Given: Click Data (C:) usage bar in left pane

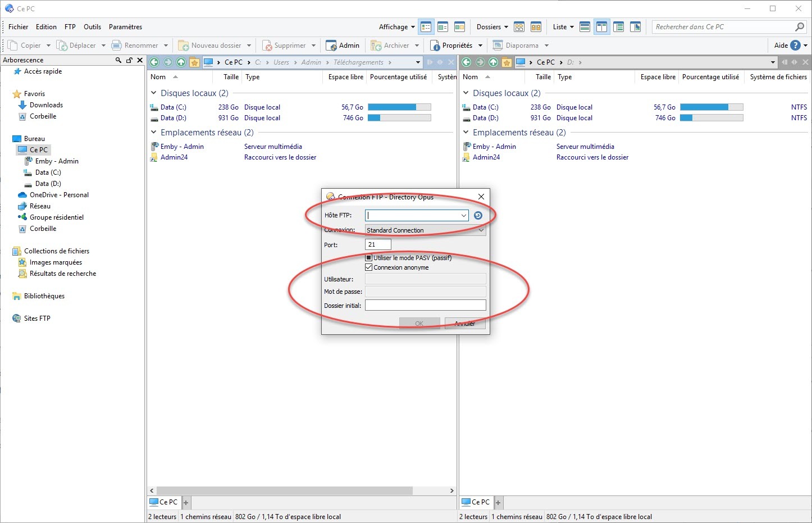Looking at the screenshot, I should (399, 107).
